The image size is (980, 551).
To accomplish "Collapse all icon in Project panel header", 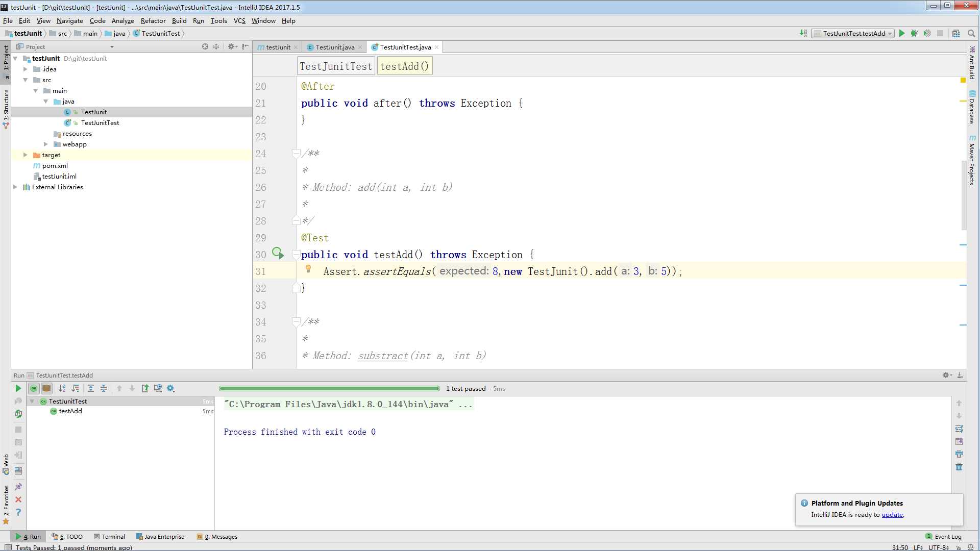I will [x=216, y=46].
